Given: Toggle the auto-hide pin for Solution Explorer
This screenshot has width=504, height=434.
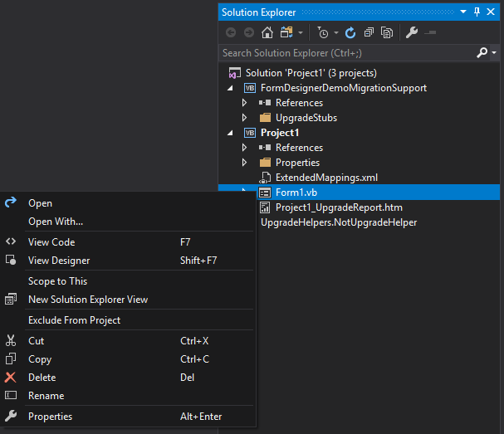Looking at the screenshot, I should click(477, 12).
